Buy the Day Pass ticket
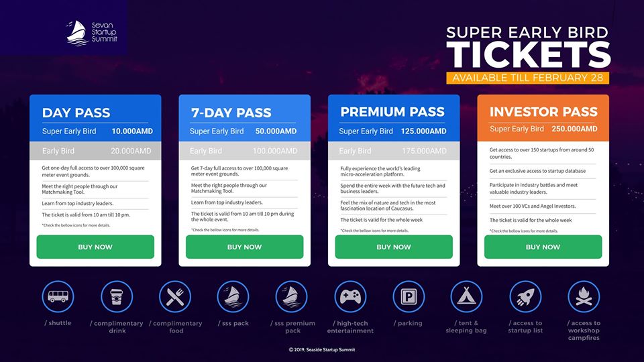The height and width of the screenshot is (362, 644). 95,247
